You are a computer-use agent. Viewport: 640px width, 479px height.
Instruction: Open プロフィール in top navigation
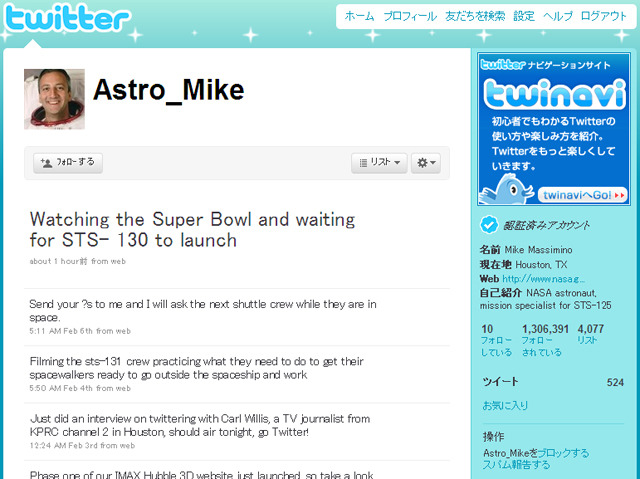(x=410, y=16)
